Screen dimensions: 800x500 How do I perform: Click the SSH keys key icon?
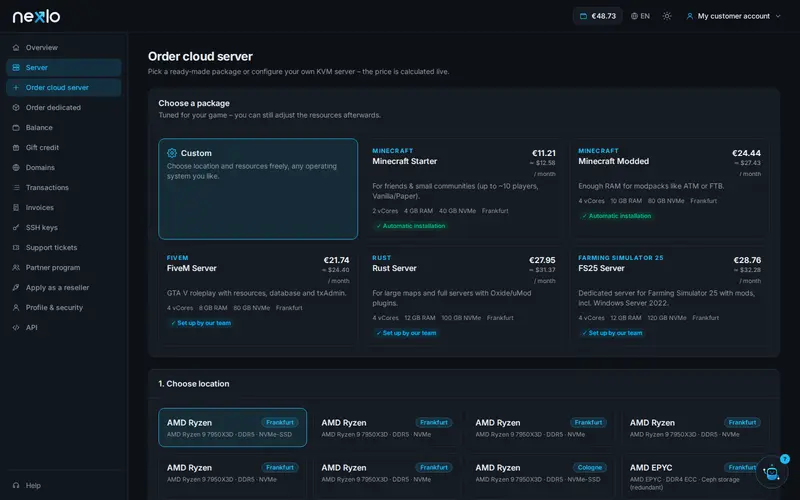pos(16,228)
